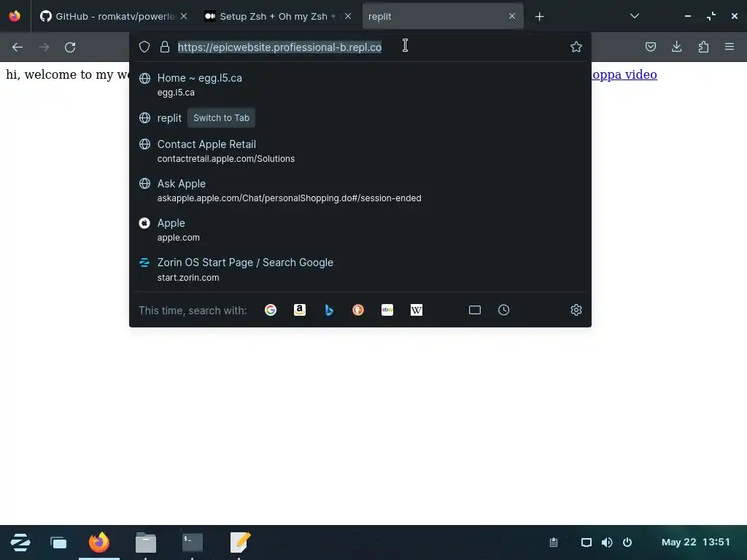The height and width of the screenshot is (560, 747).
Task: Open the Downloads panel
Action: point(676,47)
